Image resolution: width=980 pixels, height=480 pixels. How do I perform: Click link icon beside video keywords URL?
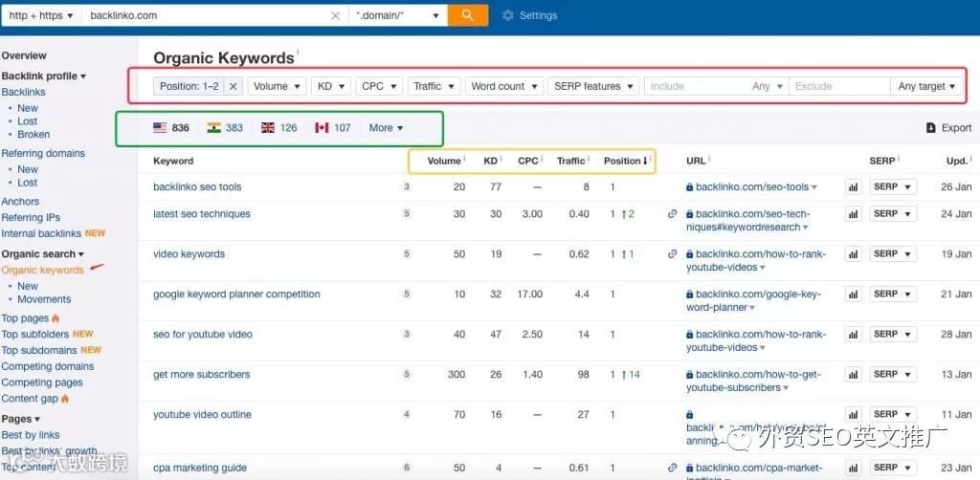coord(673,254)
